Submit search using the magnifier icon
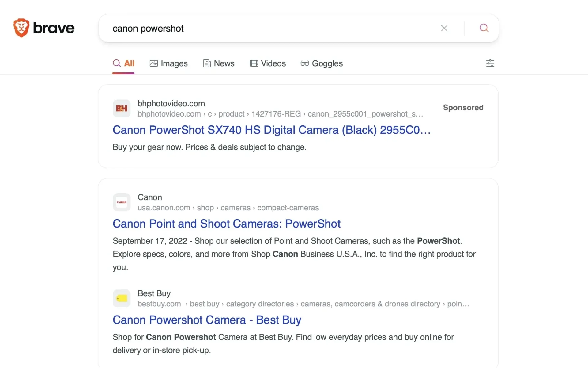 [x=484, y=28]
